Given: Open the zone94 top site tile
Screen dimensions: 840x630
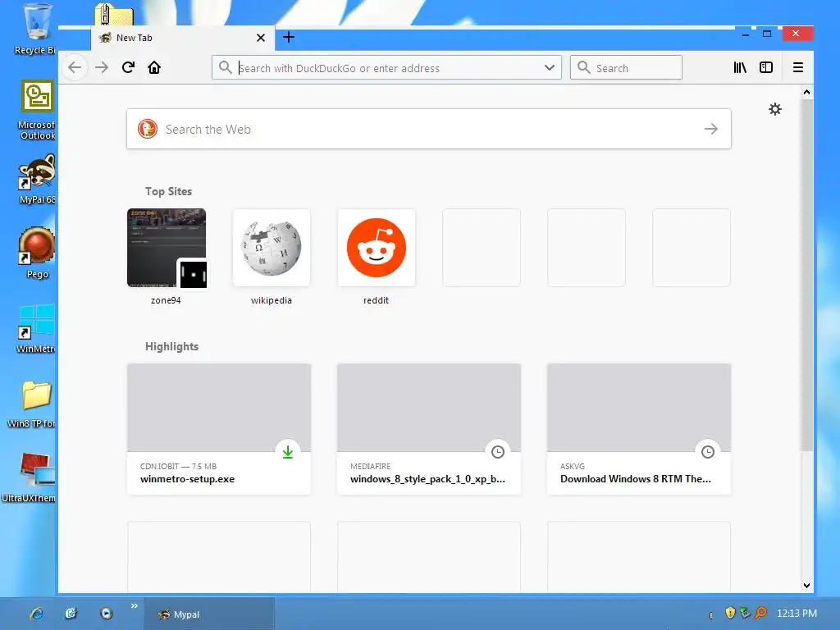Looking at the screenshot, I should pyautogui.click(x=166, y=248).
